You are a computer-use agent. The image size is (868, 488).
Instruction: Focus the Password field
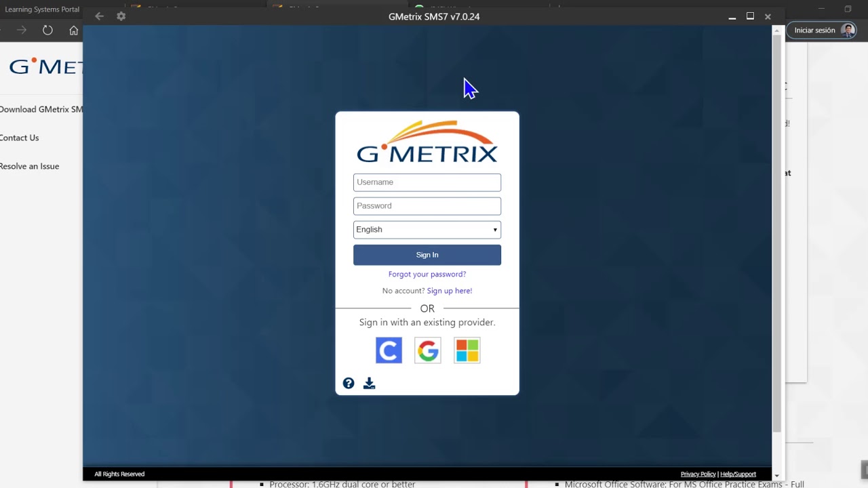(427, 206)
